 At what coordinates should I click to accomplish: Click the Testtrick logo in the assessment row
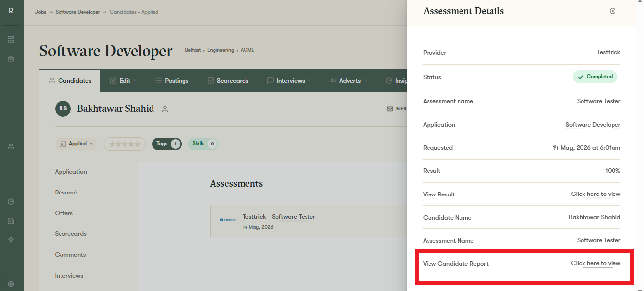click(x=228, y=220)
